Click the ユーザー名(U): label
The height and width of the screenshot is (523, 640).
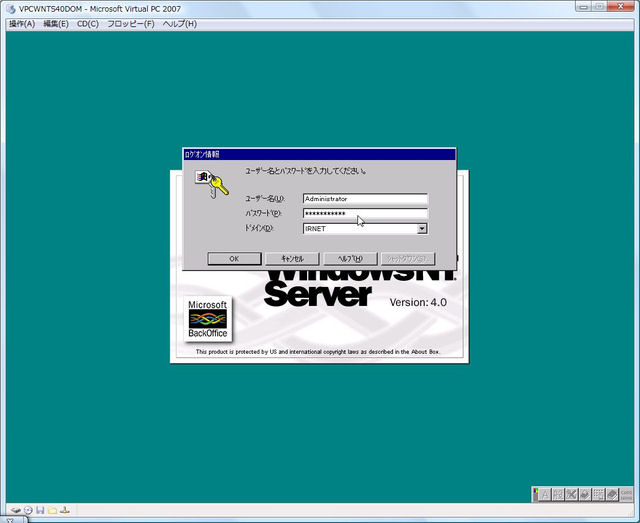tap(264, 199)
